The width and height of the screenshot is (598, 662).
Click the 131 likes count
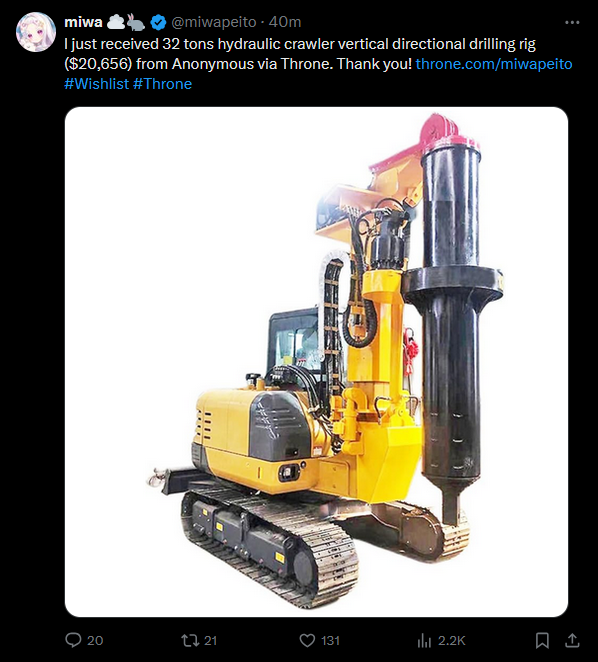click(330, 640)
